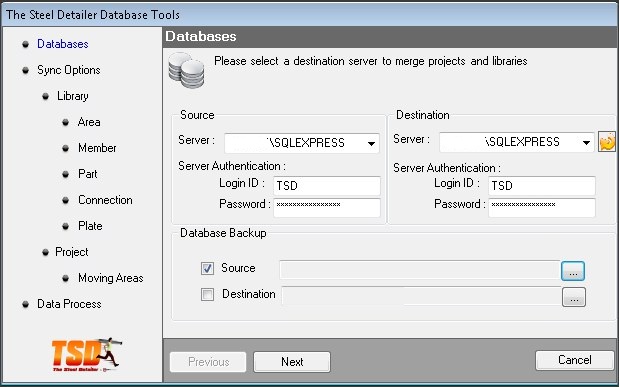Browse for Destination backup path
Image resolution: width=619 pixels, height=387 pixels.
pyautogui.click(x=574, y=297)
